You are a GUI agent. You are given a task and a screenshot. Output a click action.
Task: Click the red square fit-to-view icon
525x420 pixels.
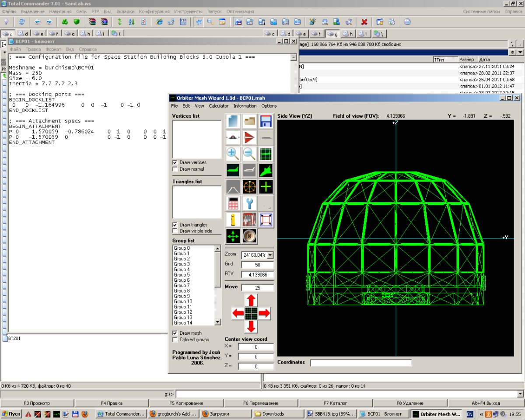point(266,220)
